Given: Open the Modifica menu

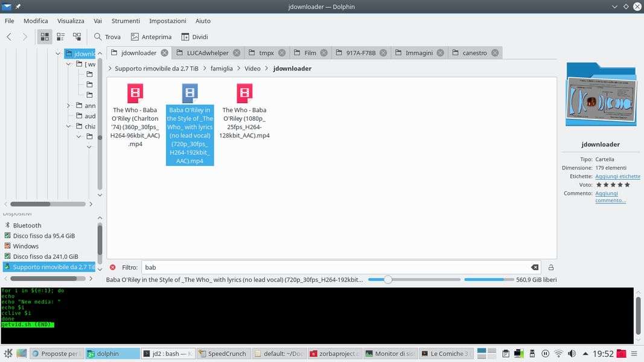Looking at the screenshot, I should click(x=36, y=21).
